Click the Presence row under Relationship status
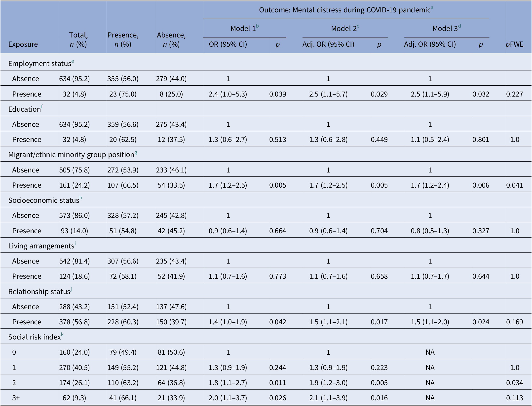The height and width of the screenshot is (406, 532). 27,322
